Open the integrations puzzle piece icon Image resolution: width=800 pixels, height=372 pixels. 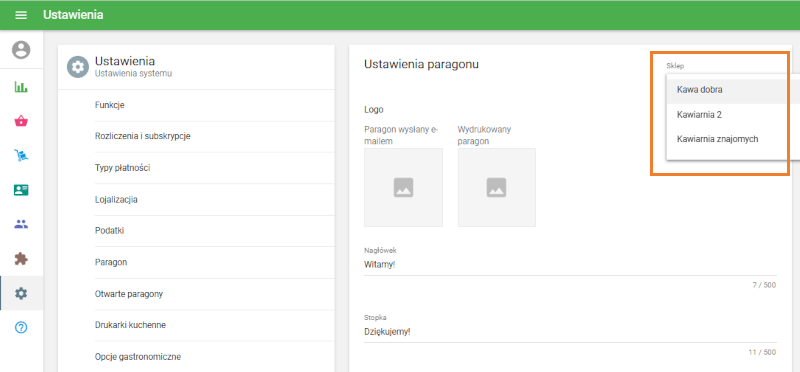pos(21,259)
